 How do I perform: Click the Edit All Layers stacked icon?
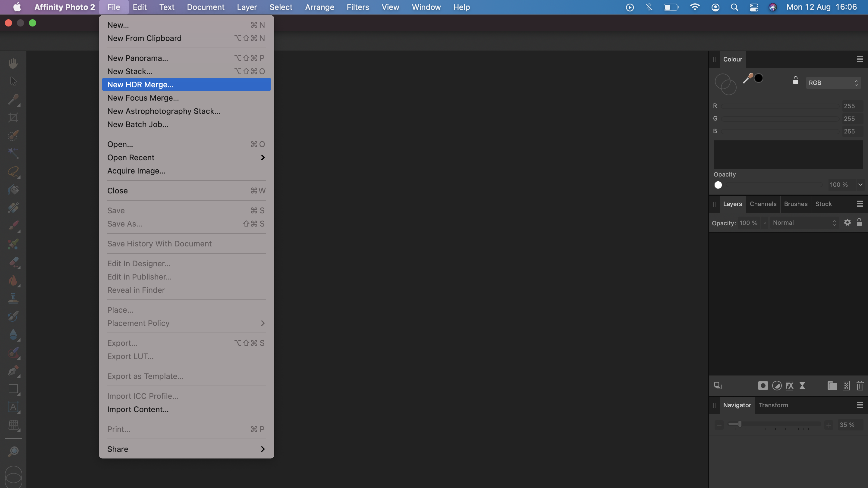click(x=718, y=386)
